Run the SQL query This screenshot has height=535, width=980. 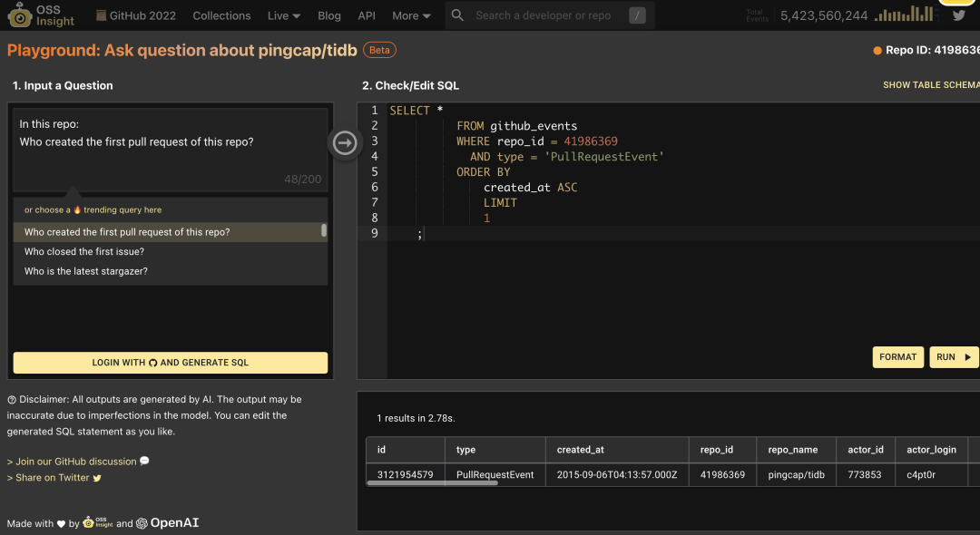pos(954,357)
